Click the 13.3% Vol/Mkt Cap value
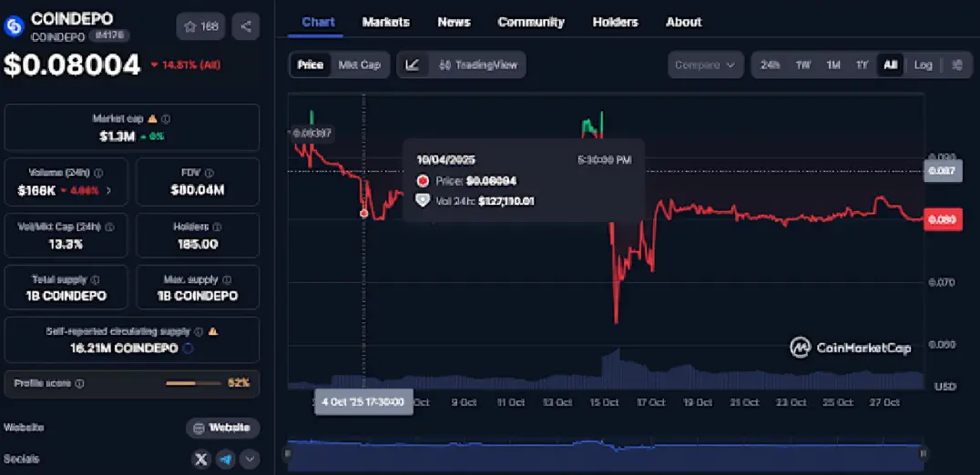This screenshot has width=980, height=475. (66, 245)
